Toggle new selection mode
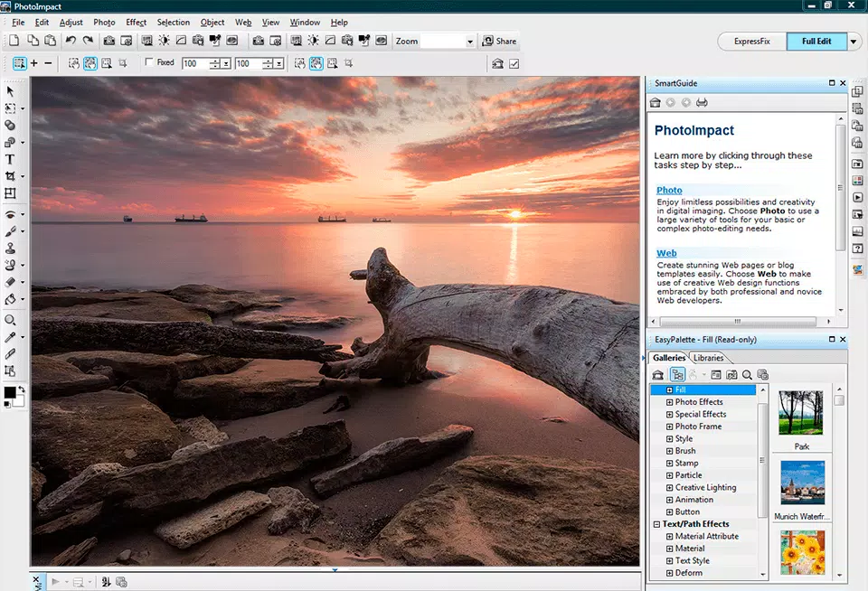Screen dimensions: 868x591 19,63
